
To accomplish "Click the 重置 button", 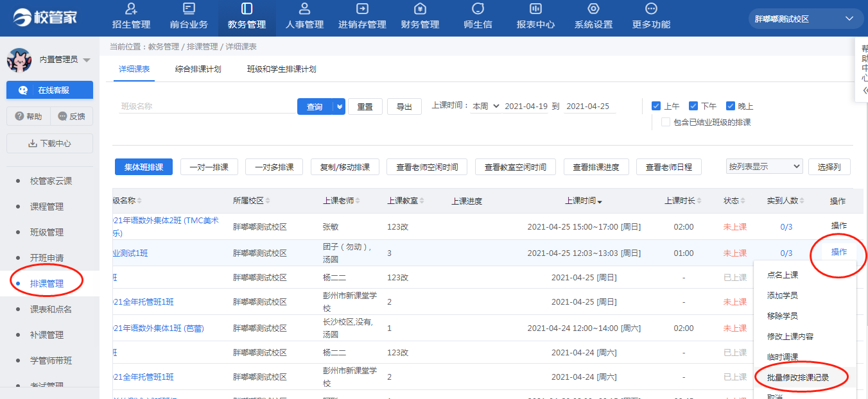I will tap(365, 106).
